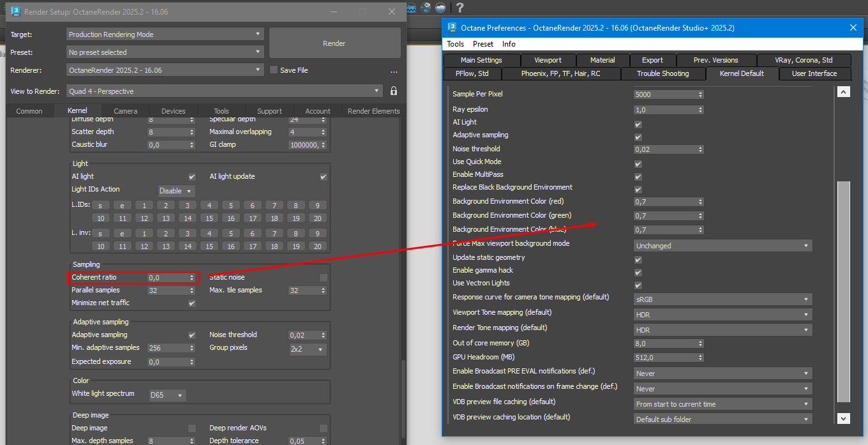Open the Main Settings tab
Viewport: 868px width, 445px height.
click(x=481, y=60)
